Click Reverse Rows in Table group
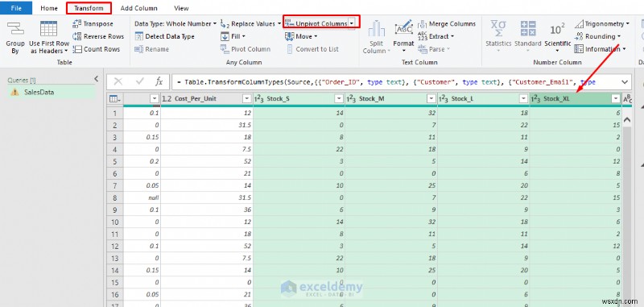 pos(98,36)
